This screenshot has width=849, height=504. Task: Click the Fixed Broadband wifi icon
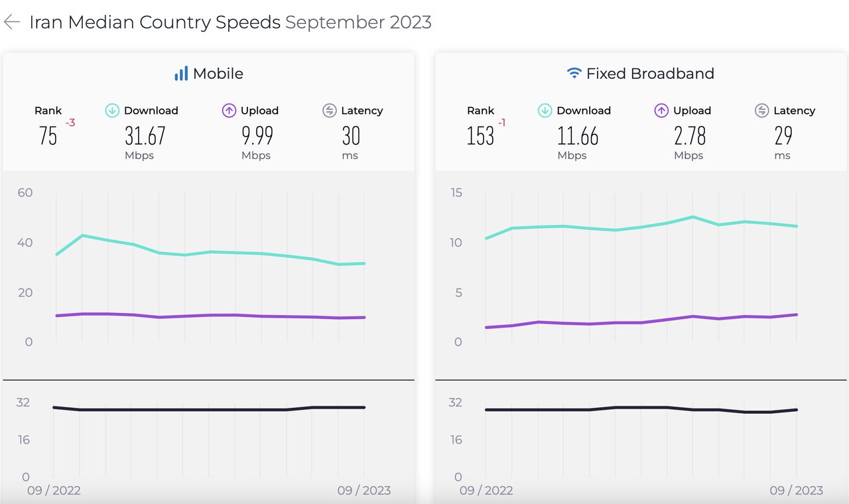point(574,74)
